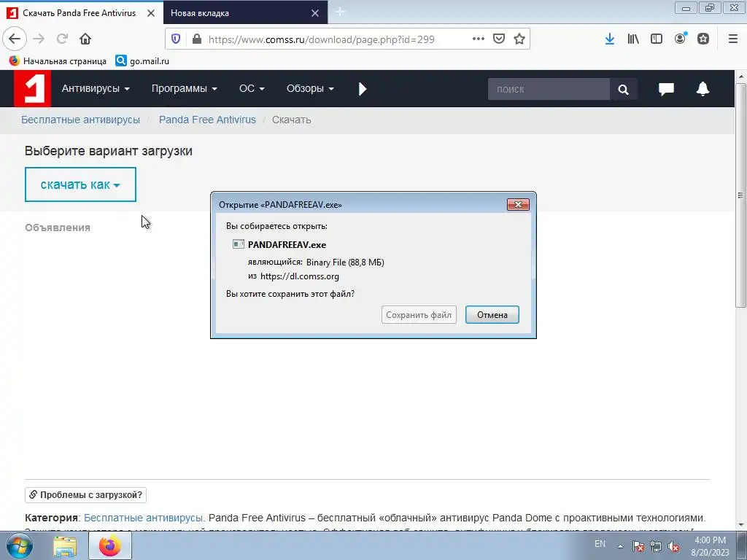The height and width of the screenshot is (560, 747).
Task: Open Бесплатные антивирусы category link
Action: pos(144,518)
